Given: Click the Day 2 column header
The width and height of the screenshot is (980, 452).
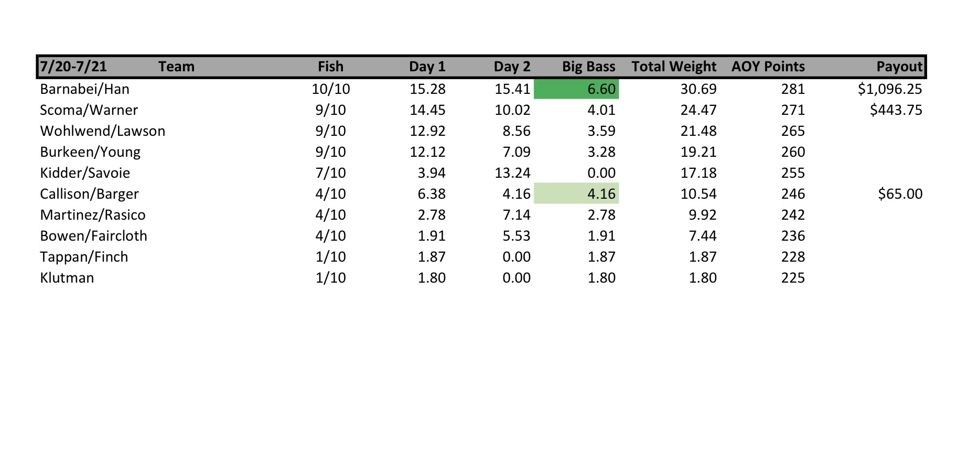Looking at the screenshot, I should tap(512, 67).
